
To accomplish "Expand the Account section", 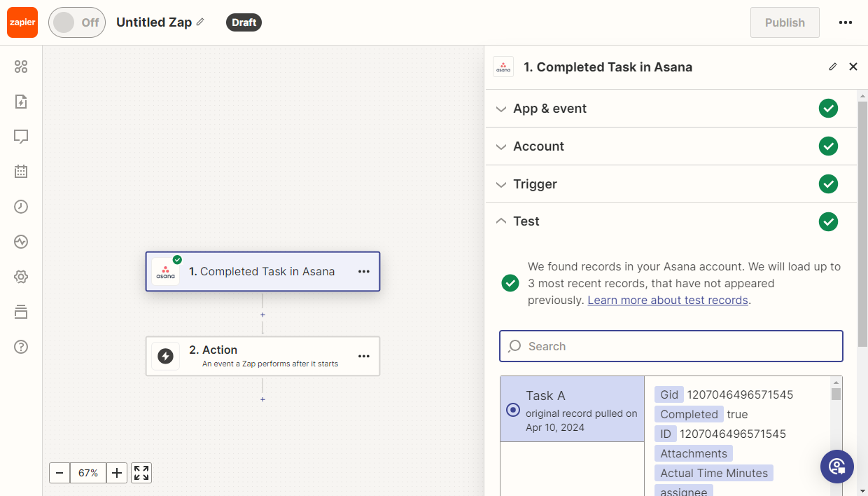I will point(538,146).
